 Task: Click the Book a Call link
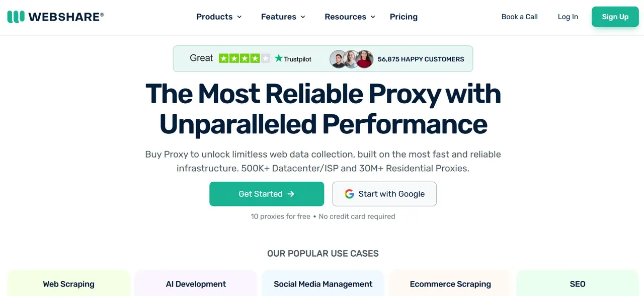pos(519,17)
